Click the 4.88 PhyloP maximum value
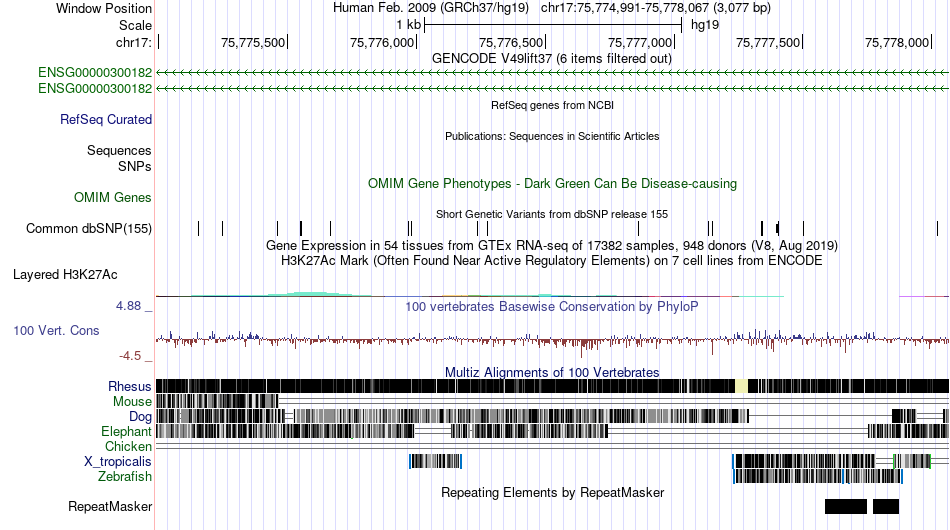Viewport: 950px width, 530px height. (128, 306)
